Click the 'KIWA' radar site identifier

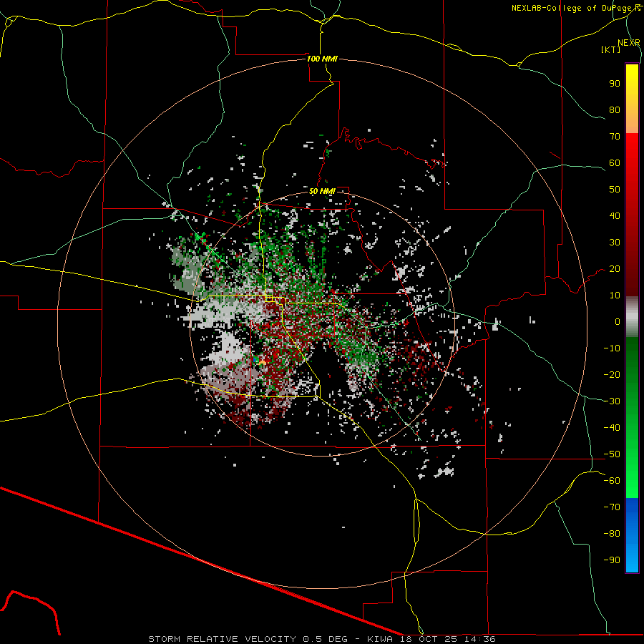coord(379,639)
